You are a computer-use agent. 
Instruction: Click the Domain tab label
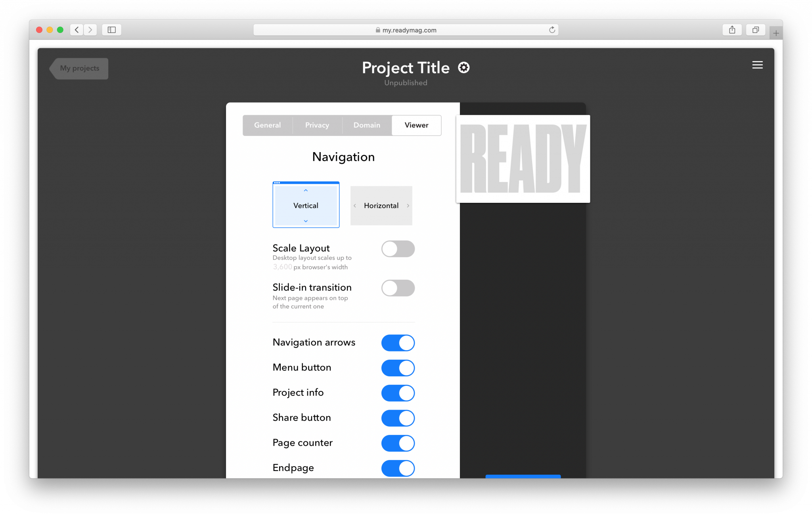click(x=366, y=125)
